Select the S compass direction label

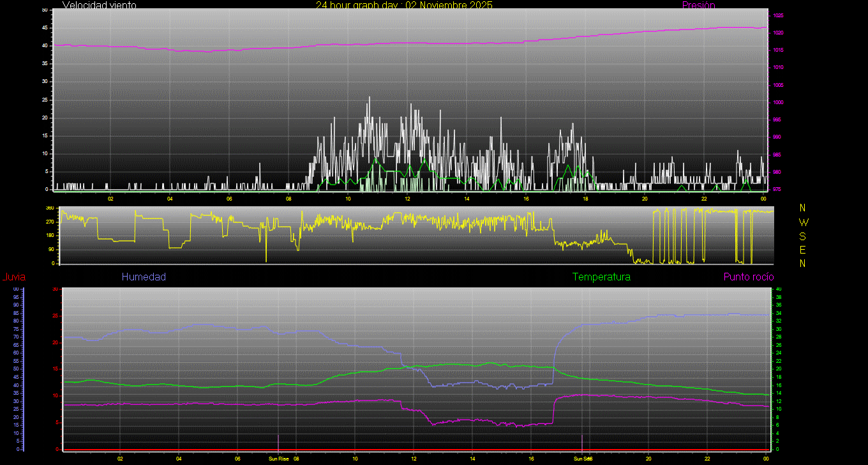coord(803,236)
